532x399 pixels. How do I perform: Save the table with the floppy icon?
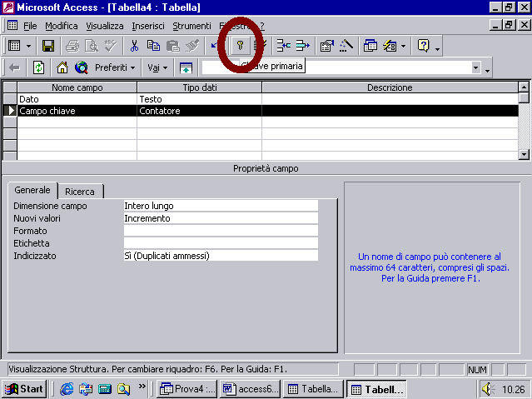click(x=48, y=46)
